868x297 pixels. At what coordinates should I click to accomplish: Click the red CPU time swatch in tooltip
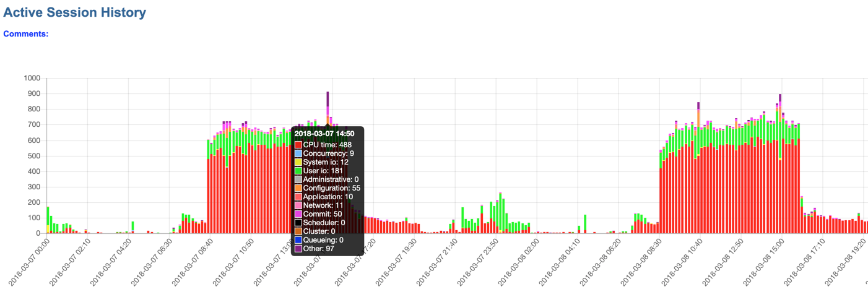click(298, 145)
